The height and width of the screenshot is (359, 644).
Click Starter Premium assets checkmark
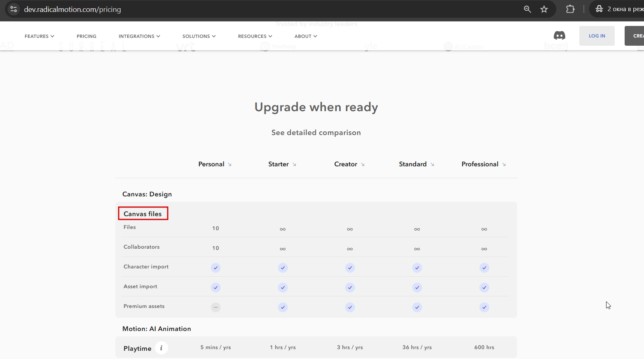[x=283, y=307]
